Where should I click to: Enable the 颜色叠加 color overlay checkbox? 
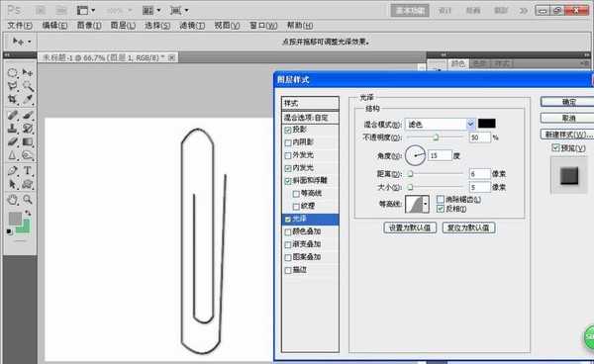[x=288, y=231]
